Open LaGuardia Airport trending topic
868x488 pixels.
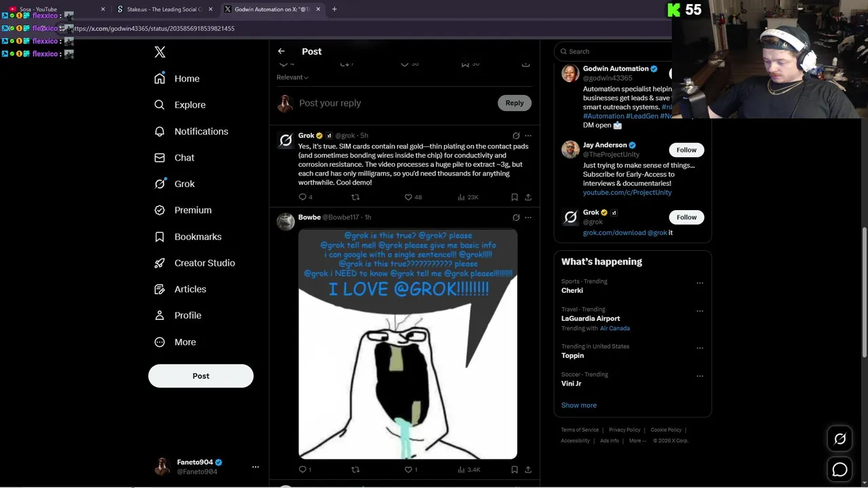tap(590, 319)
